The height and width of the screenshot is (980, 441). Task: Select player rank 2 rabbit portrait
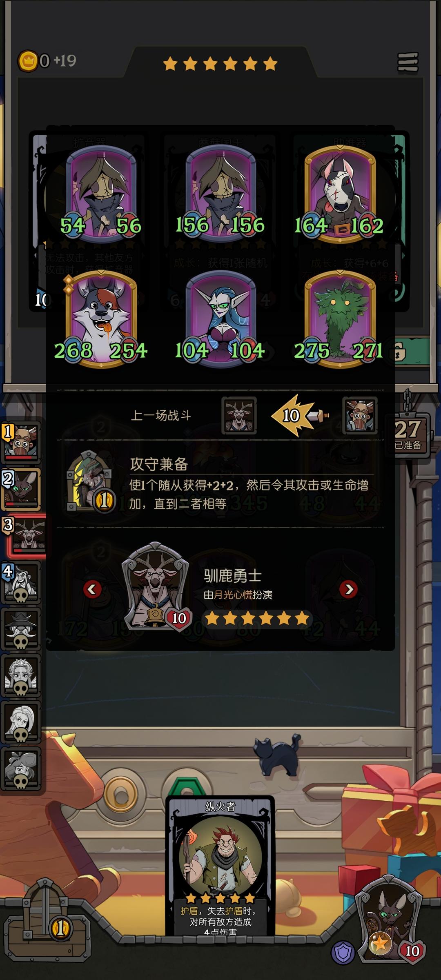point(21,489)
